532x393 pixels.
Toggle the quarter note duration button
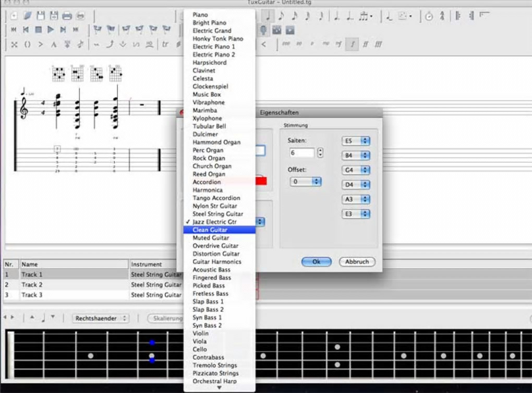tap(268, 16)
